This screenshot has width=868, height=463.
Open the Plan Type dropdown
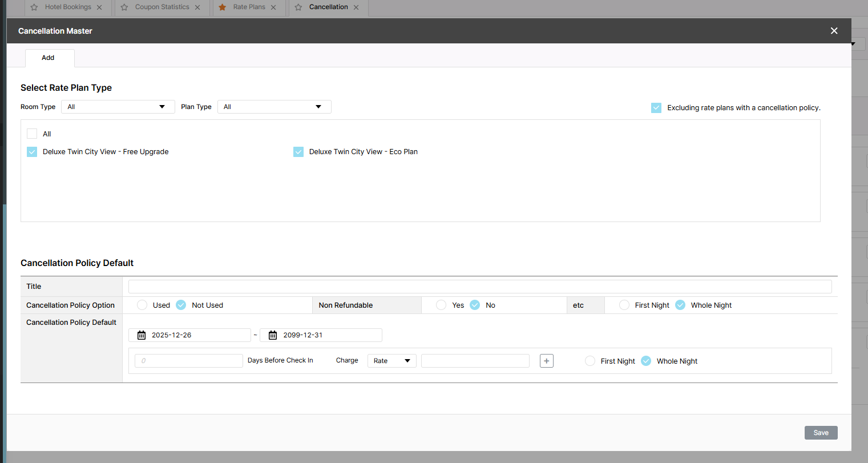274,107
